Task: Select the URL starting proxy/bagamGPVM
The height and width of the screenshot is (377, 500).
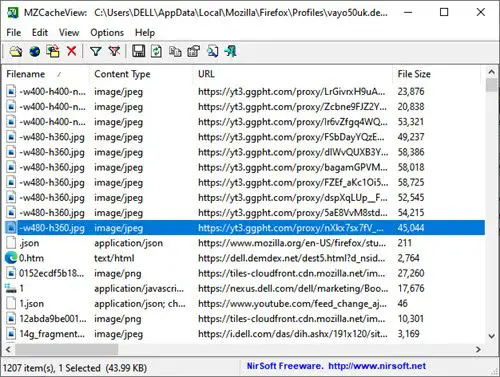Action: [x=293, y=167]
